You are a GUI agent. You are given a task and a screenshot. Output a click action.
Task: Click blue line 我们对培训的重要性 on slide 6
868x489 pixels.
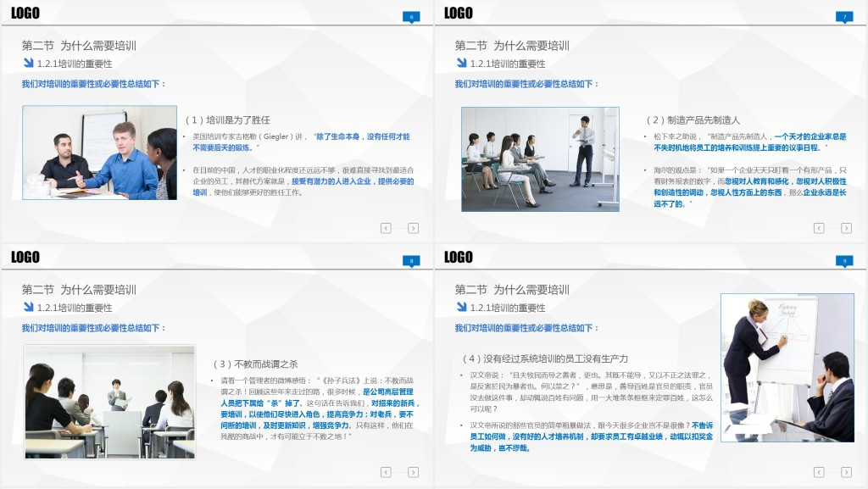coord(93,84)
